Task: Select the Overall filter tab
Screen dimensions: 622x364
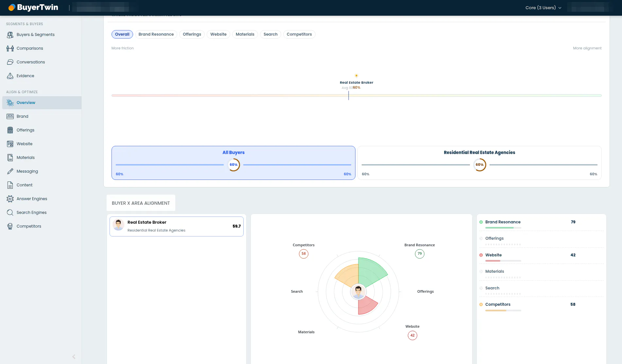Action: point(122,34)
